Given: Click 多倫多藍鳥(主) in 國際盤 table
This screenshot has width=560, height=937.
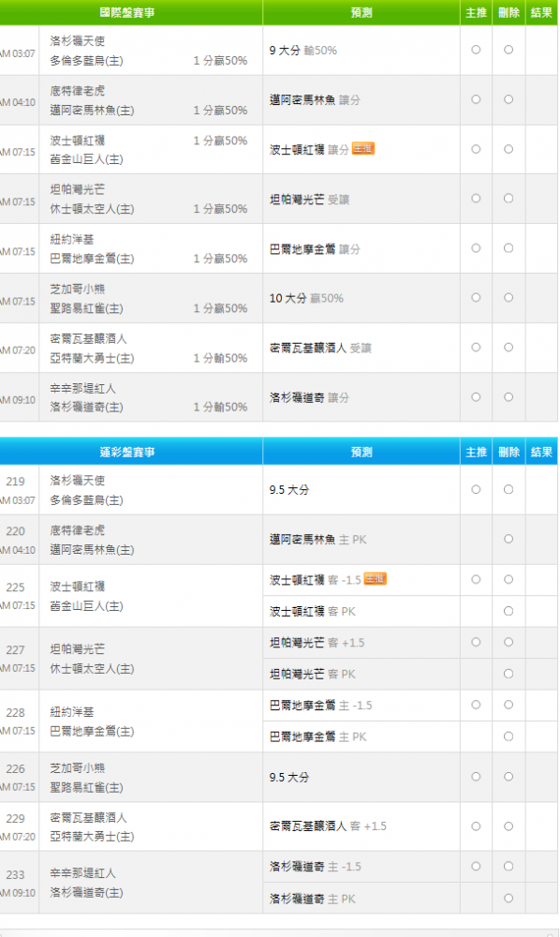Looking at the screenshot, I should coord(86,60).
